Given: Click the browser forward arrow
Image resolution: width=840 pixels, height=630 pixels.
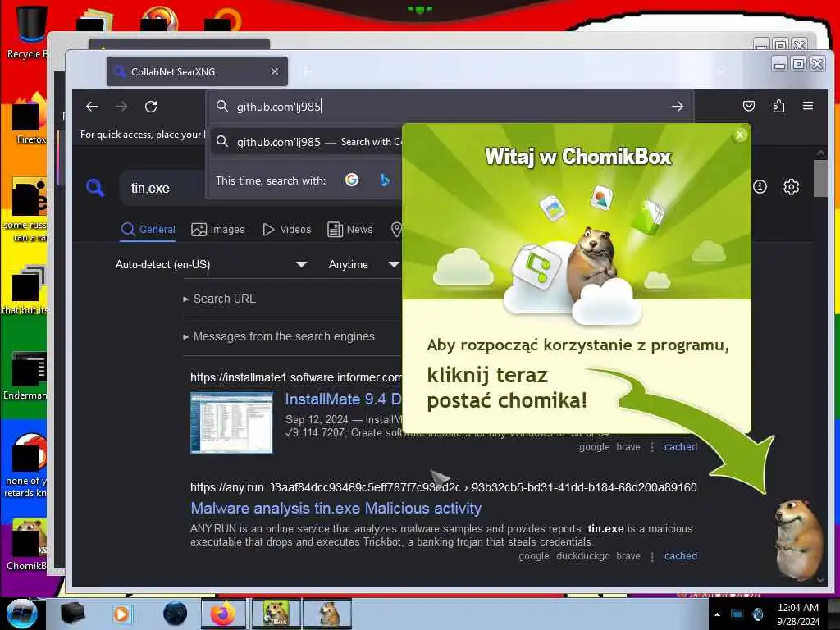Looking at the screenshot, I should (121, 107).
